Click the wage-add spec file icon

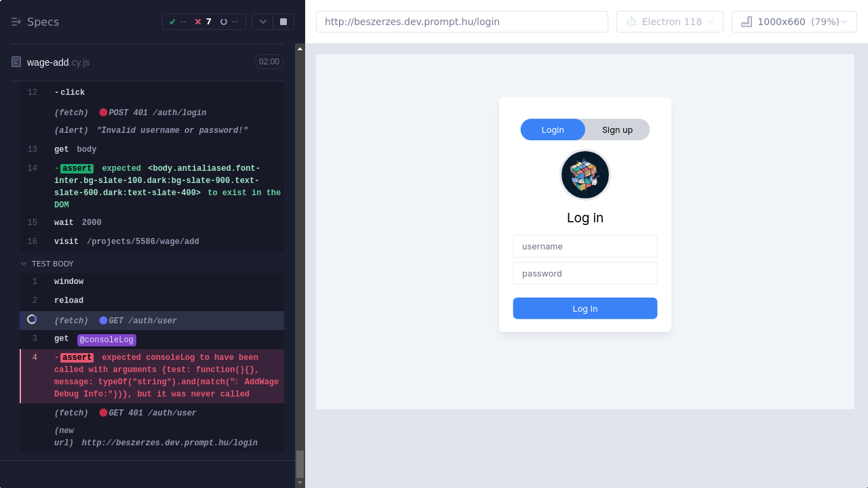pyautogui.click(x=16, y=62)
